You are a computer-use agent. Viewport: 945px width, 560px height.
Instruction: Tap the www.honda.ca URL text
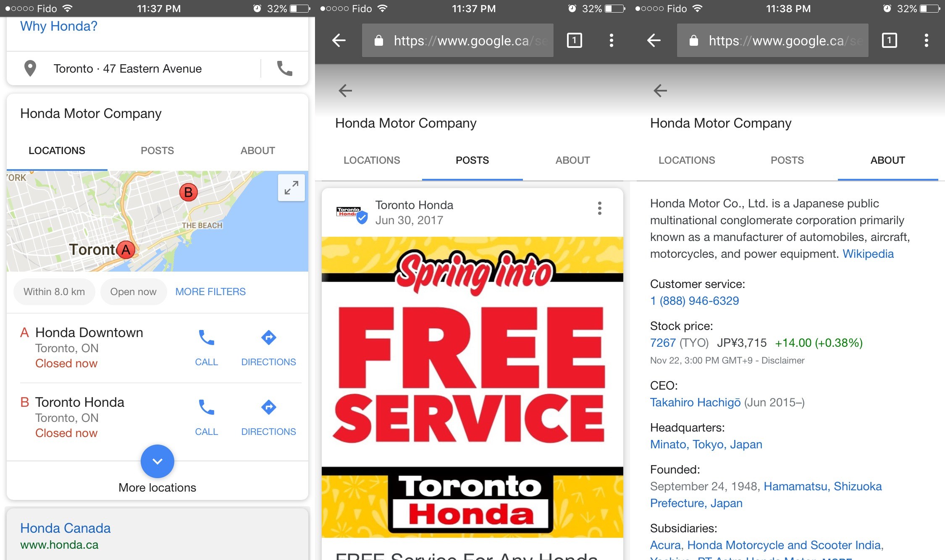[x=59, y=545]
